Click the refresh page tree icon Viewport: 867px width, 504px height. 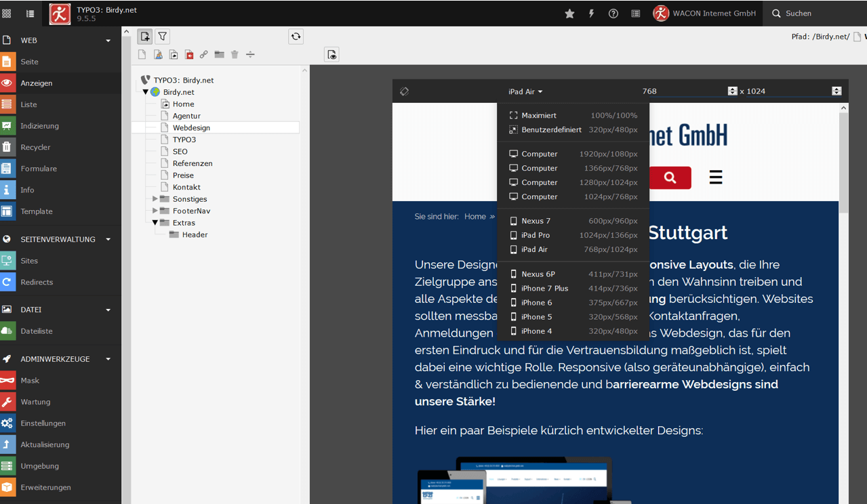pos(296,37)
